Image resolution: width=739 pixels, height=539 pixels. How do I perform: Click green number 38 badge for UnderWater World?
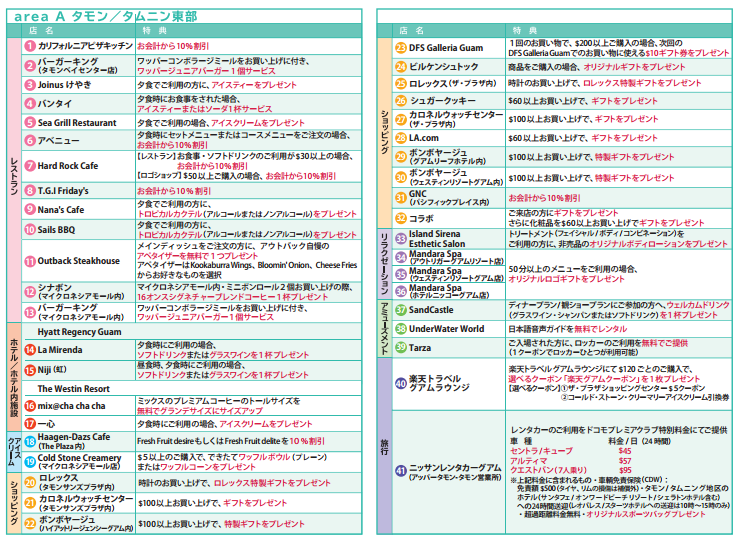click(401, 329)
